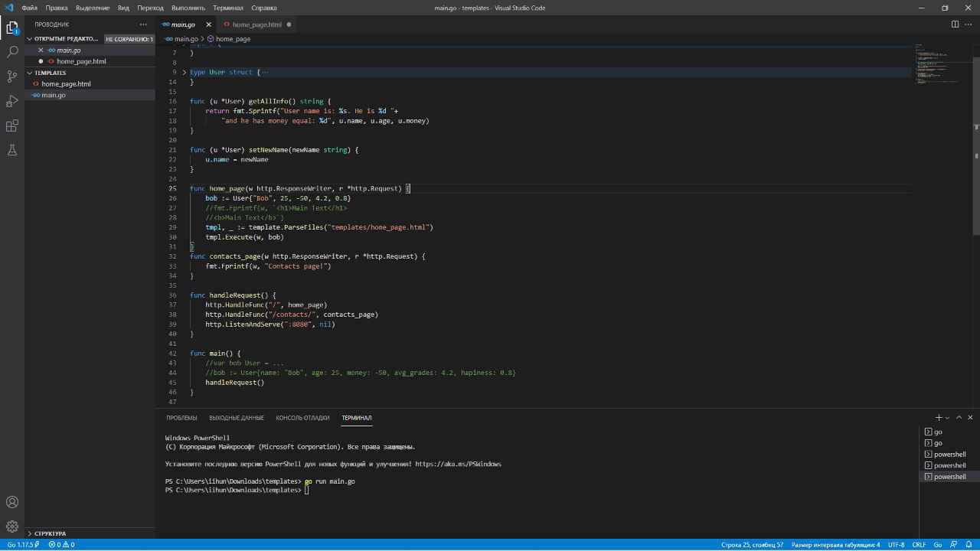Open home_page.html in TEMPLATES tree
Screen dimensions: 980x551
point(66,84)
